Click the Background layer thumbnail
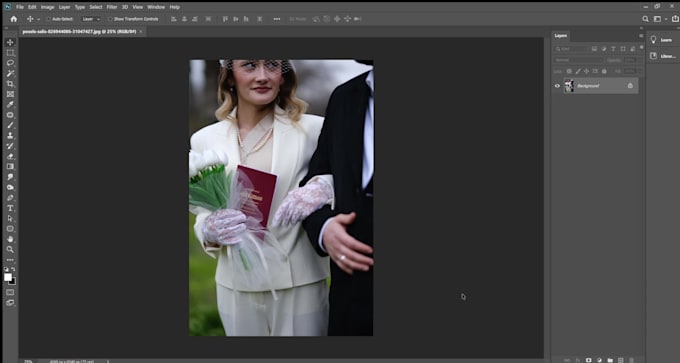The image size is (680, 363). 569,86
